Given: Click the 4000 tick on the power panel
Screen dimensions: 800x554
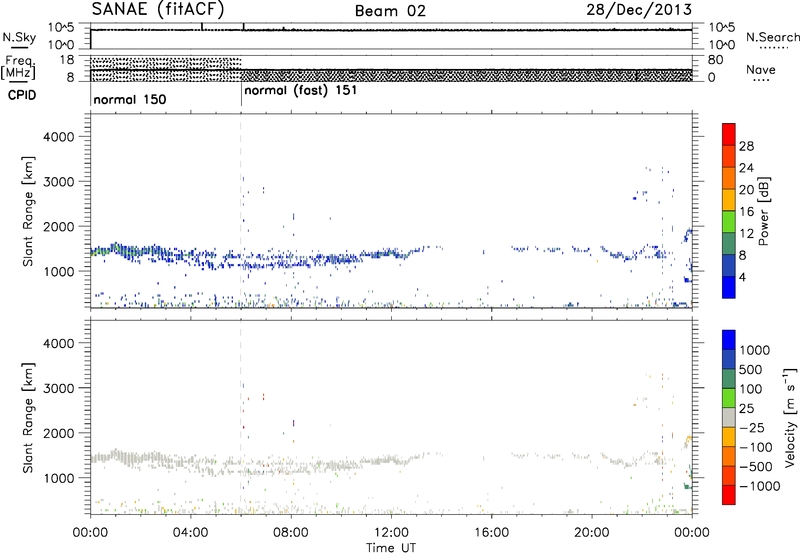Looking at the screenshot, I should click(x=58, y=137).
